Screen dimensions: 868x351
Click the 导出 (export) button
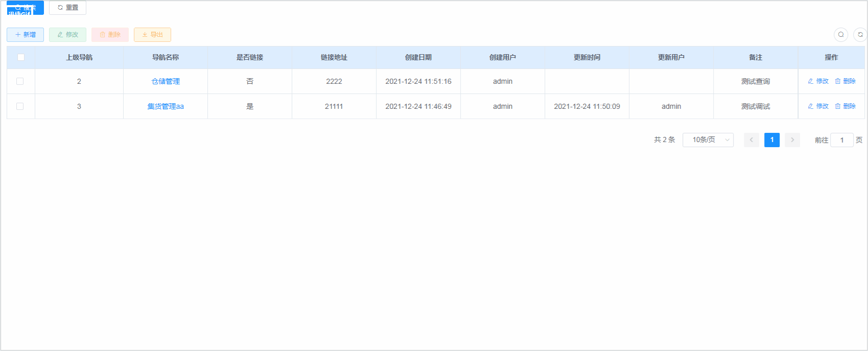[152, 35]
